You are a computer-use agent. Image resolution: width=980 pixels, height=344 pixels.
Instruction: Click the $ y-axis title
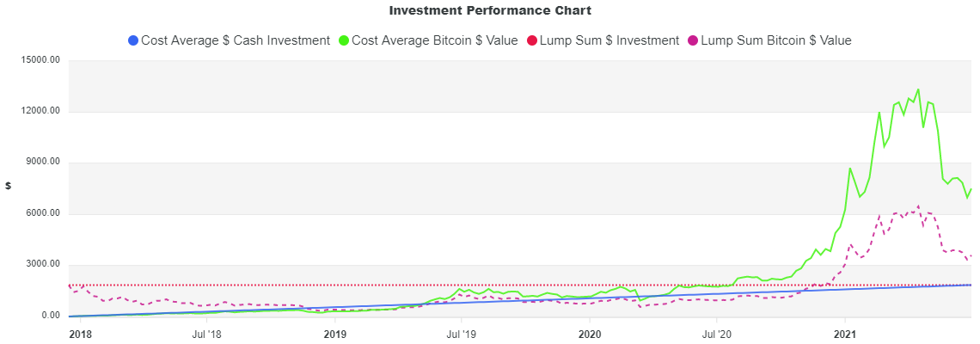pos(9,186)
